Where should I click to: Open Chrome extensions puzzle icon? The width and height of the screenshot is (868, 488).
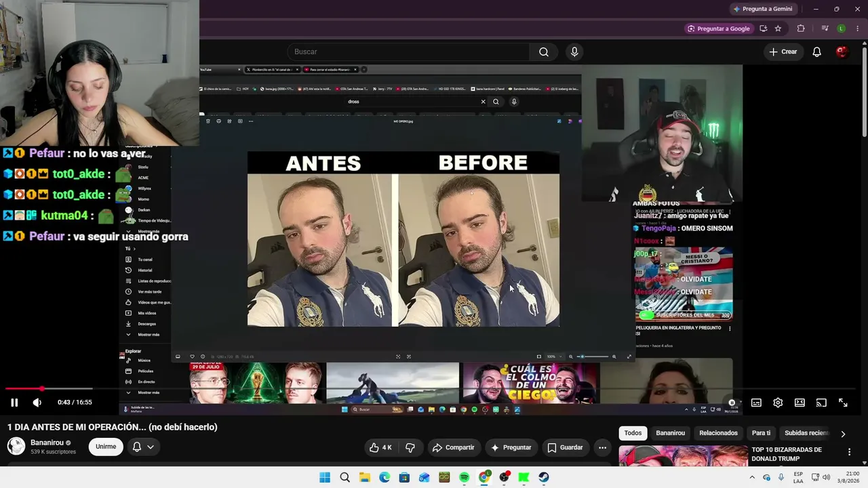801,28
